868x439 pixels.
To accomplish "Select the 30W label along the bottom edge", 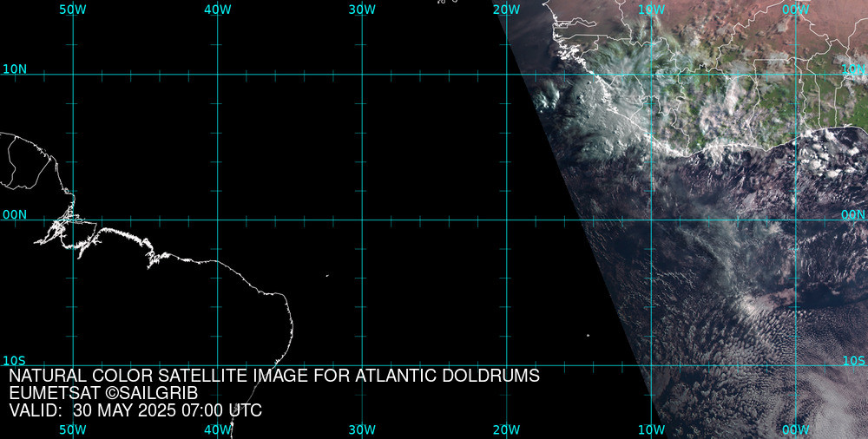I will 362,429.
